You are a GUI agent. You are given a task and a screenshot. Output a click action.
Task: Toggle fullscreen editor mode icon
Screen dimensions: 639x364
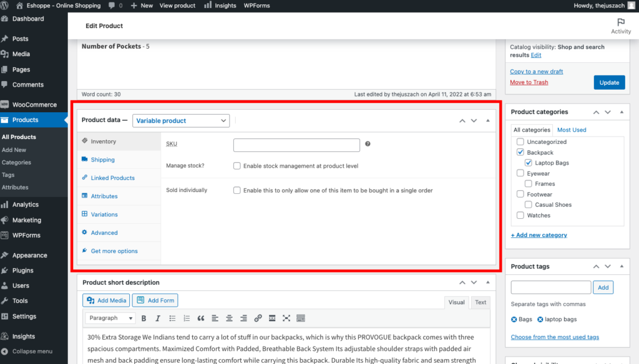point(286,318)
